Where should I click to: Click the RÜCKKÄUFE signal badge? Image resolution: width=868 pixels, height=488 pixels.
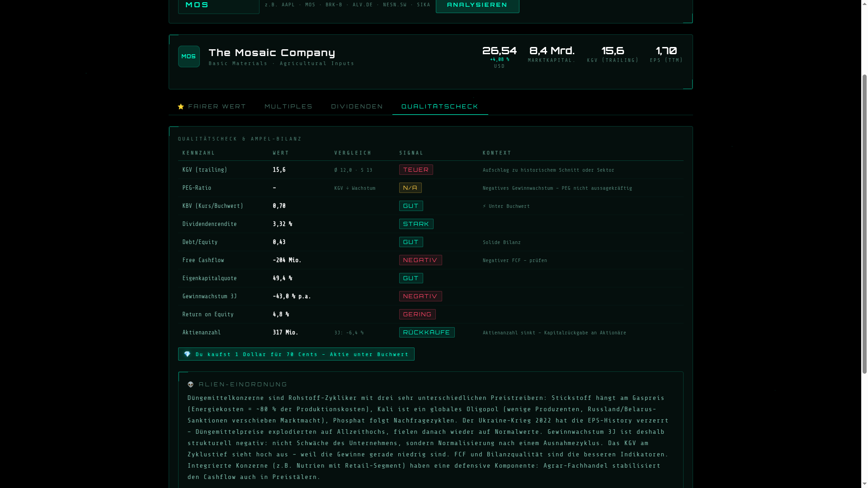tap(426, 333)
